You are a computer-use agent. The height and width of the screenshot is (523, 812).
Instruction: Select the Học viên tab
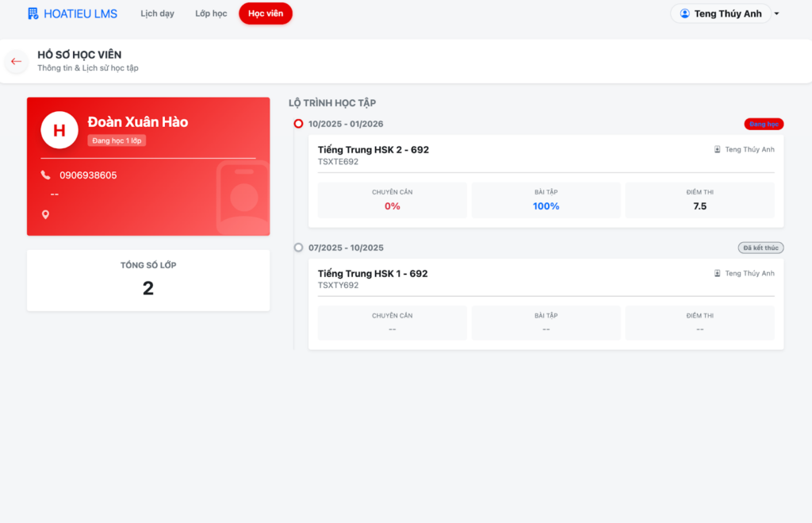pos(265,13)
